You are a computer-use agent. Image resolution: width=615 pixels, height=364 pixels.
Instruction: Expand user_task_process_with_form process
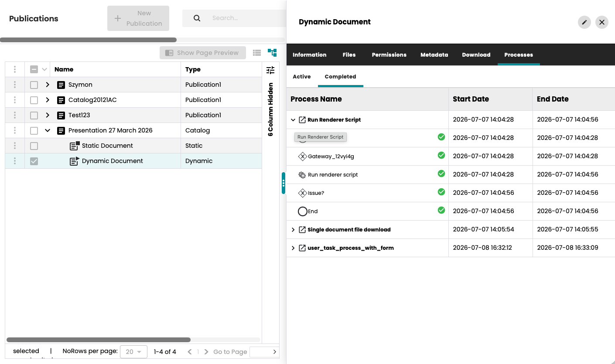coord(293,248)
